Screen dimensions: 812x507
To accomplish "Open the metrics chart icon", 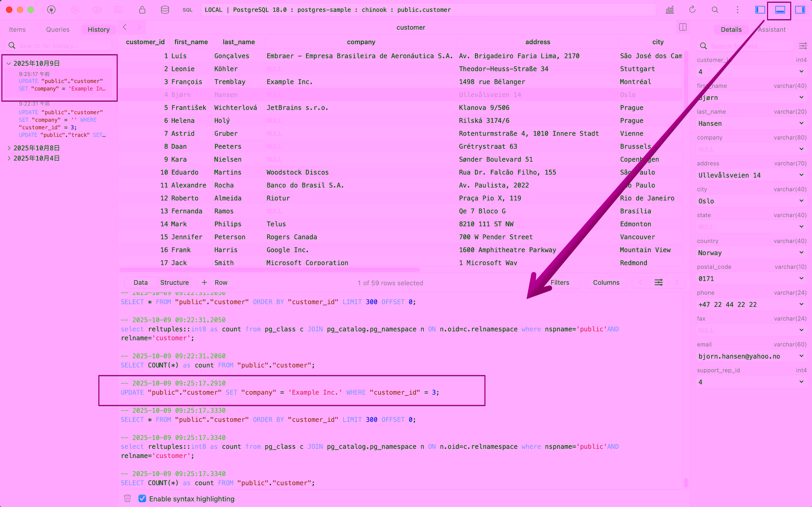I will click(669, 10).
